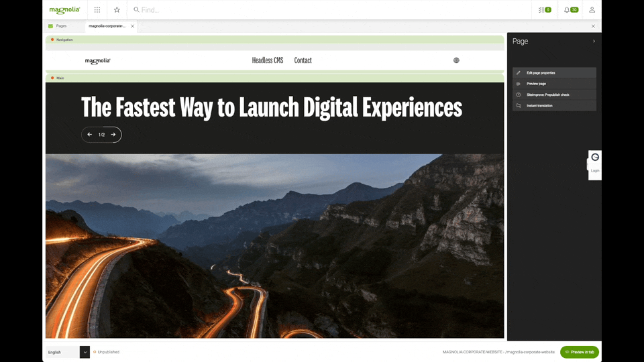Open the tasks icon in header
The image size is (644, 362).
click(545, 10)
